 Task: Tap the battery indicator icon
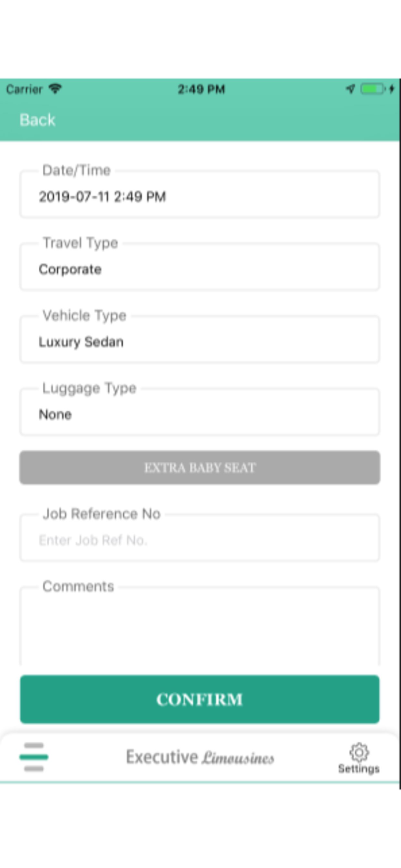(x=372, y=89)
